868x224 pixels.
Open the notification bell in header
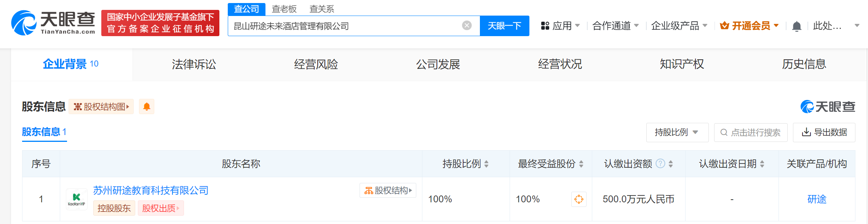tap(796, 26)
